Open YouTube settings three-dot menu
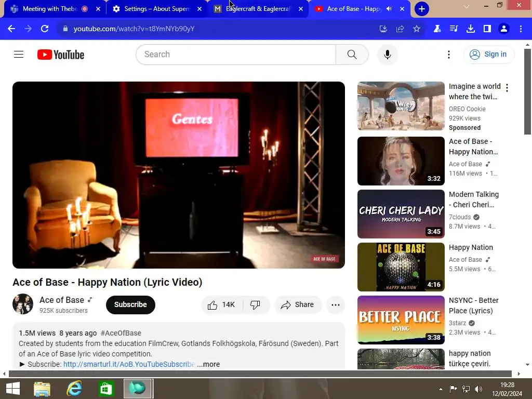Screen dimensions: 532x399 (448, 54)
